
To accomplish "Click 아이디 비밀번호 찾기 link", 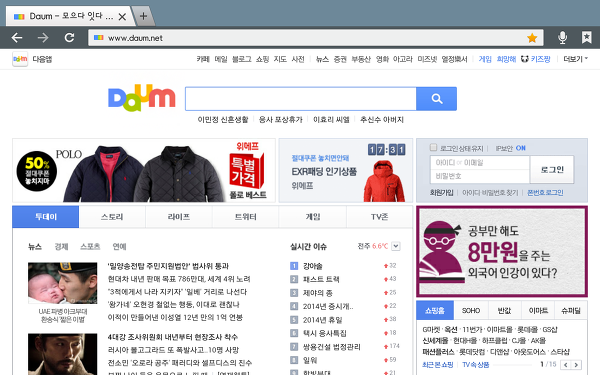I will click(490, 192).
